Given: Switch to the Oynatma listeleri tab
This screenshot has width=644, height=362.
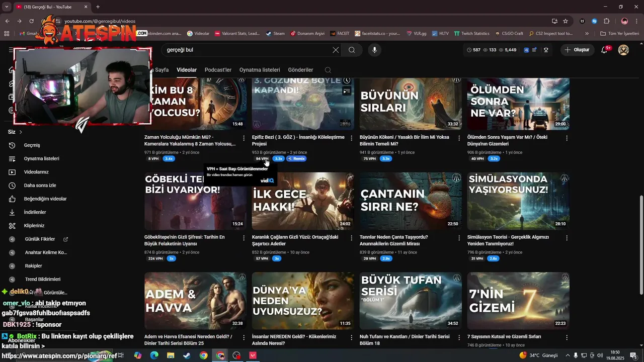Looking at the screenshot, I should pos(260,70).
